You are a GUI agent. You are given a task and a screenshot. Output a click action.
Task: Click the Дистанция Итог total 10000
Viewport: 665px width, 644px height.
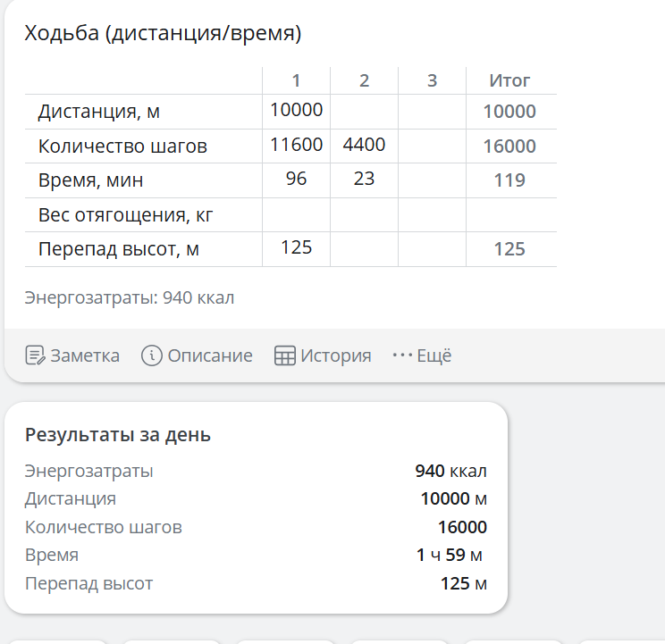pos(509,112)
